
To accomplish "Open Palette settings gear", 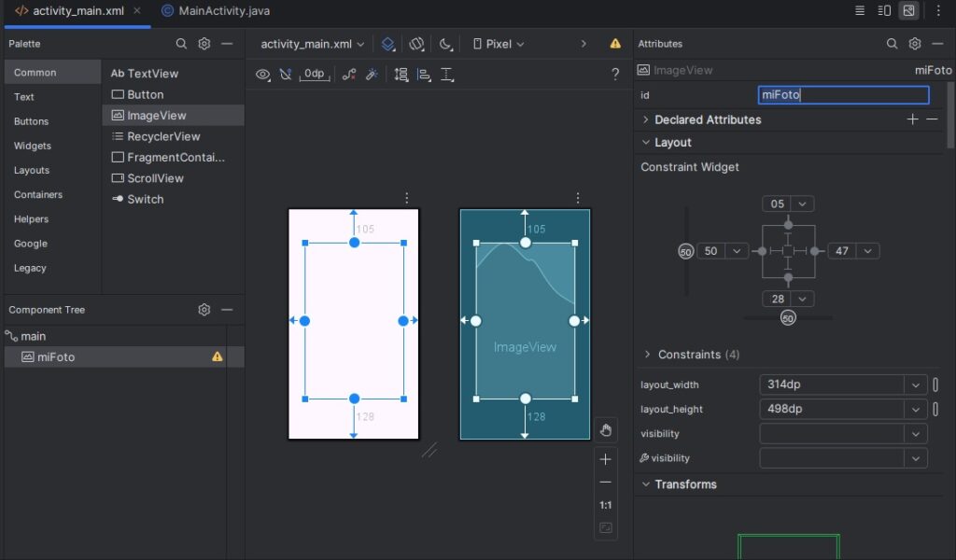I will point(204,44).
